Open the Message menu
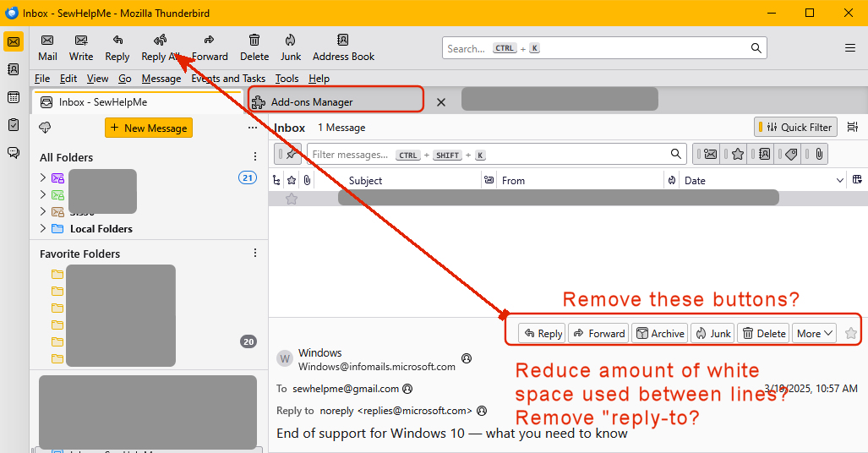This screenshot has height=453, width=868. [161, 79]
